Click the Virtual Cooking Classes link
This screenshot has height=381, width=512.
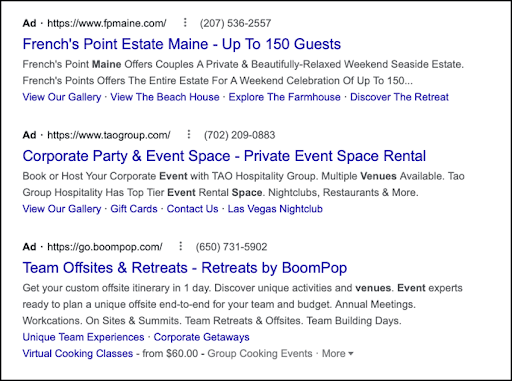[x=78, y=353]
